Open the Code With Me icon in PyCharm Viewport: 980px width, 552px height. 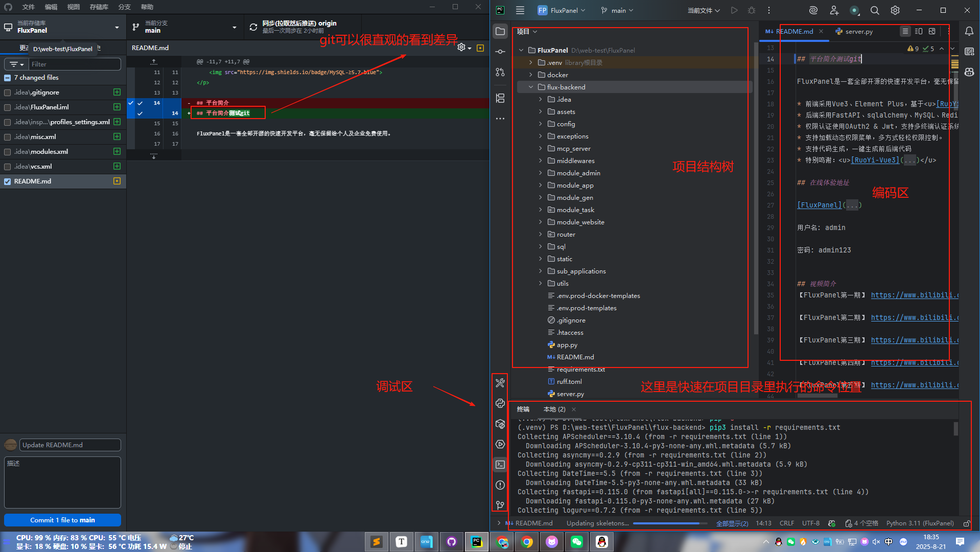(834, 10)
